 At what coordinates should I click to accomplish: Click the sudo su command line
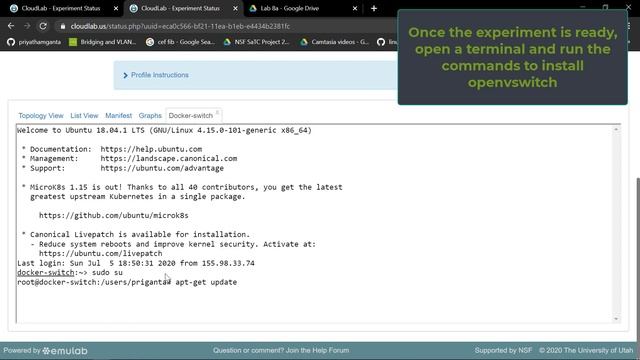[70, 273]
